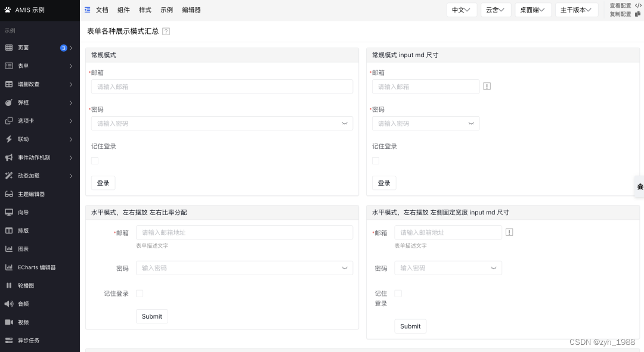Image resolution: width=644 pixels, height=352 pixels.
Task: Toggle password visibility in 常规模式 密码 field
Action: click(345, 123)
